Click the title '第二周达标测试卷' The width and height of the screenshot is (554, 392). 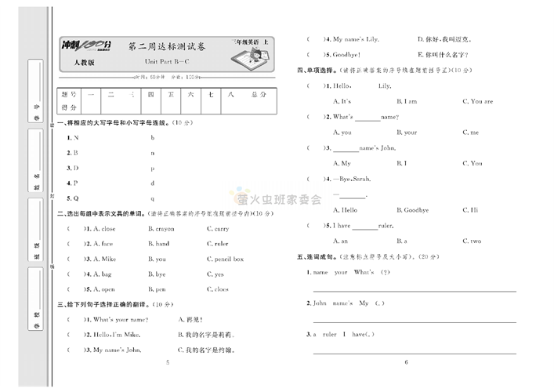point(166,47)
